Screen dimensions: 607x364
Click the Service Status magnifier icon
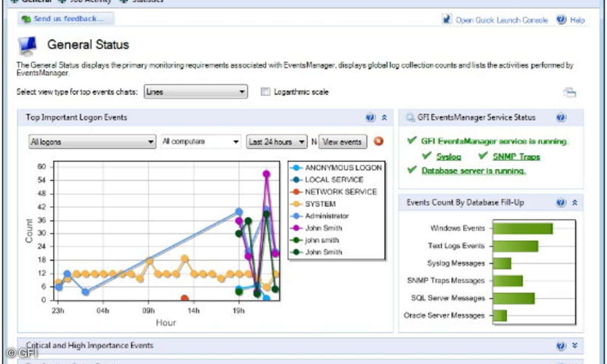tap(410, 117)
